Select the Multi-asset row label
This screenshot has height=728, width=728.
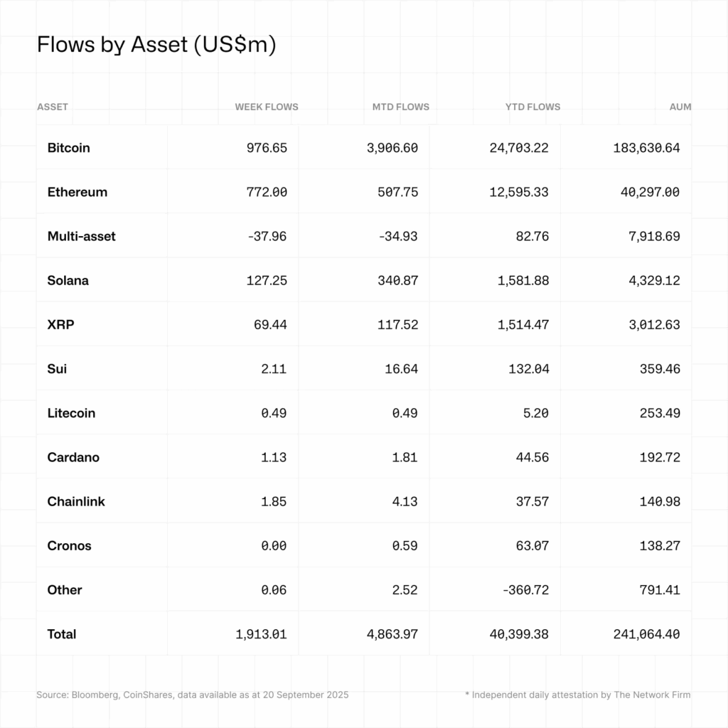click(x=81, y=236)
